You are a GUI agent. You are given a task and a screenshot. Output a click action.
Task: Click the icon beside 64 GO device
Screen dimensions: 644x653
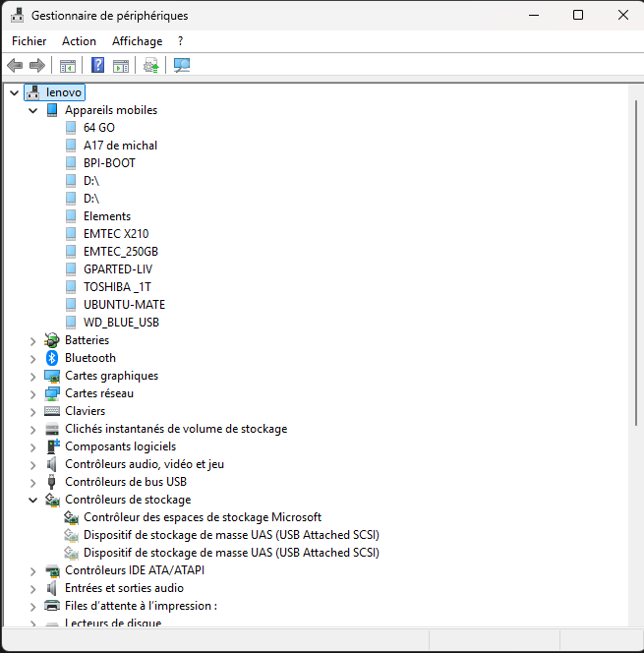click(x=71, y=128)
